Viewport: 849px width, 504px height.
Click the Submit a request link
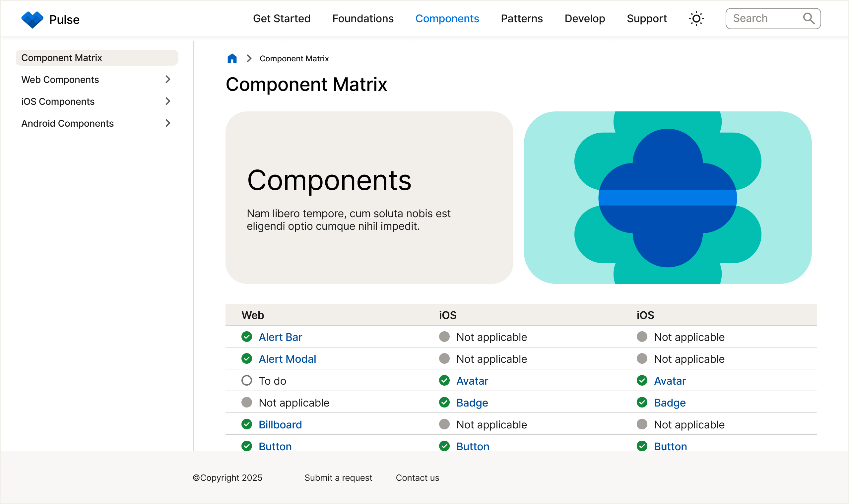(x=338, y=477)
